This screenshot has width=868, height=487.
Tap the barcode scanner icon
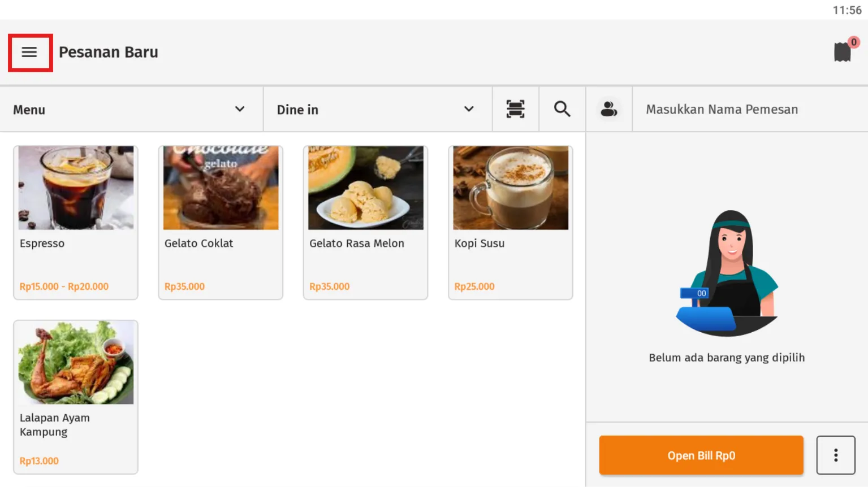515,109
